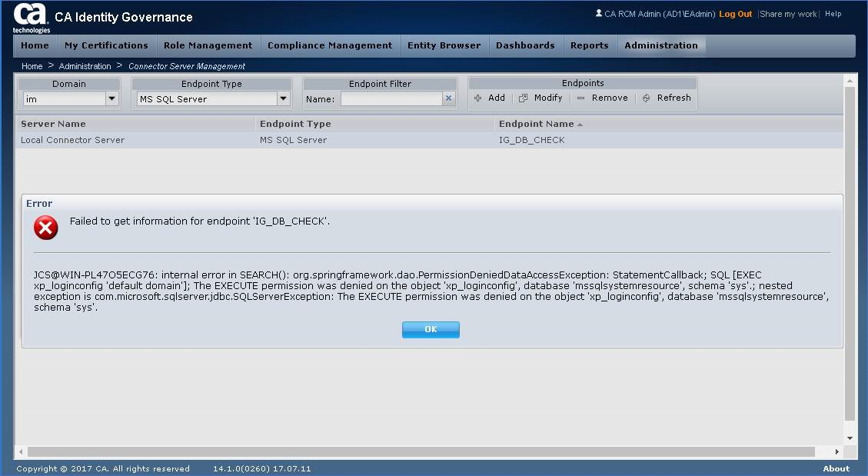This screenshot has width=868, height=476.
Task: Click the CA technologies logo
Action: (x=32, y=18)
